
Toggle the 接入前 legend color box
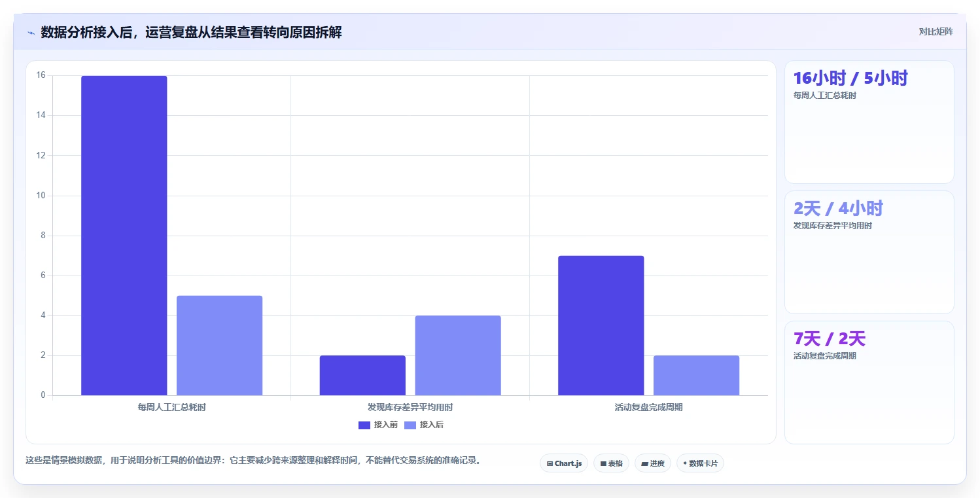click(x=364, y=425)
